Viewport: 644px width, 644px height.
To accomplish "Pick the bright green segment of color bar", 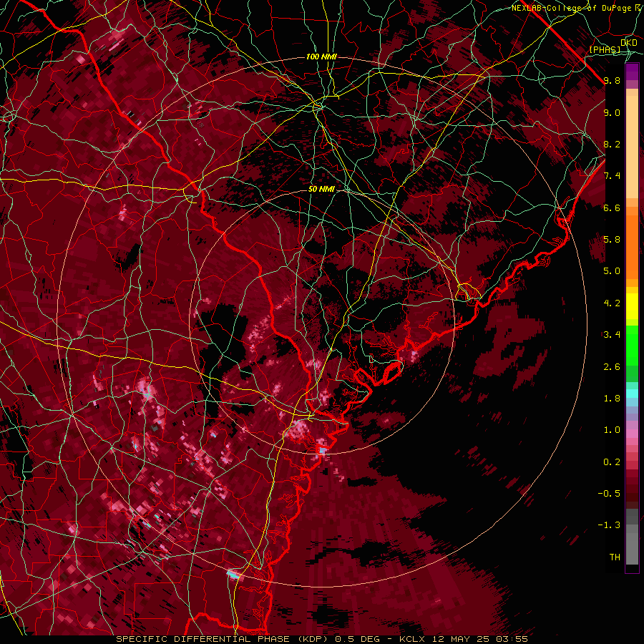I will tap(632, 347).
